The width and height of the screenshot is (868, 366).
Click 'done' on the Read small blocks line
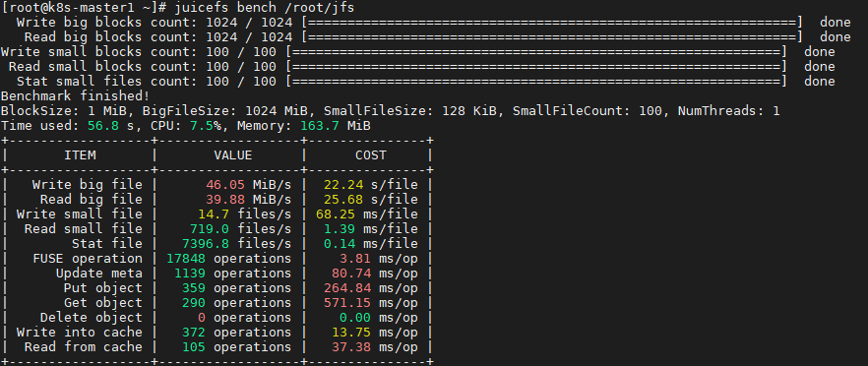coord(819,67)
